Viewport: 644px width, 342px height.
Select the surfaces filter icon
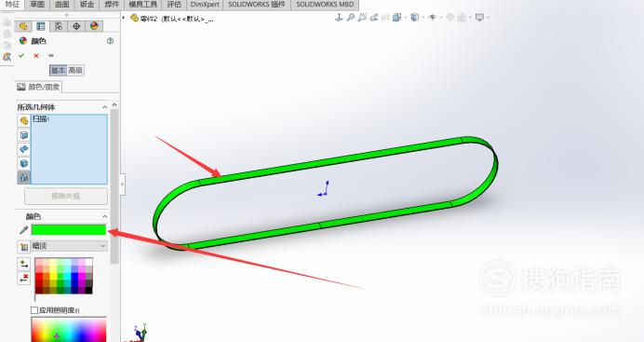[x=24, y=149]
